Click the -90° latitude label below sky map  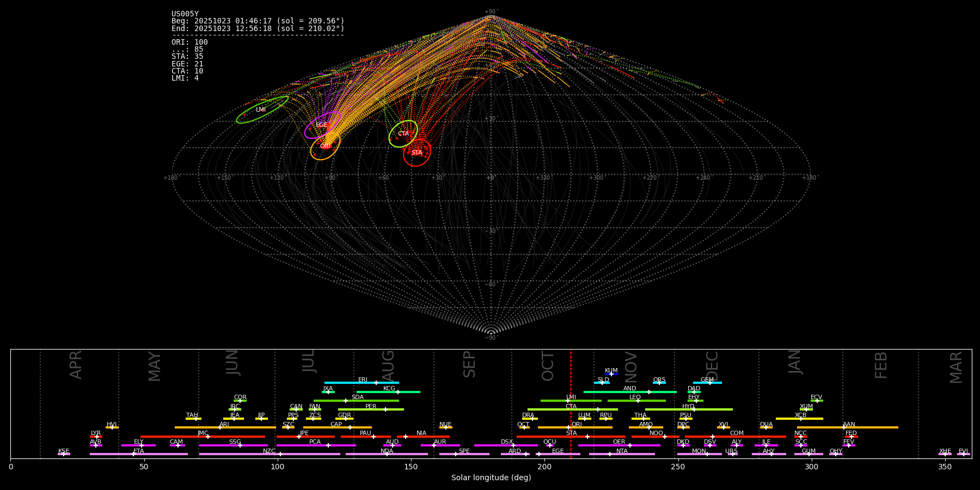491,338
